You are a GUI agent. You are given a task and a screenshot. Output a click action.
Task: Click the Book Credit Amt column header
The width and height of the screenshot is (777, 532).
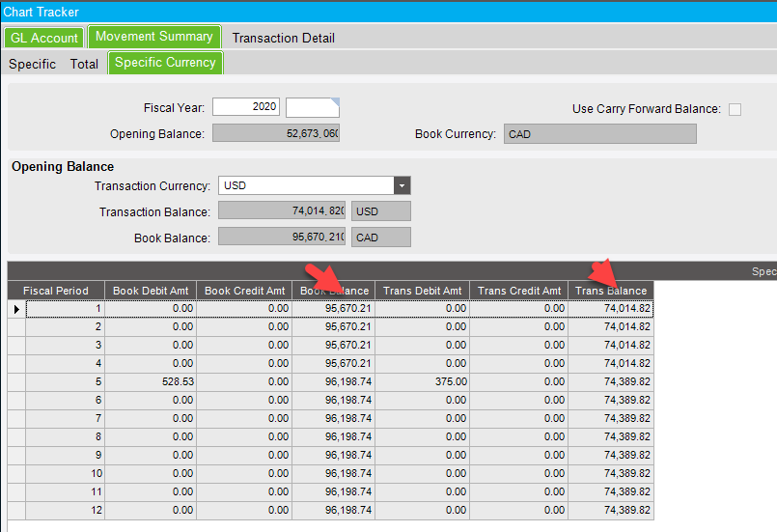[x=243, y=291]
